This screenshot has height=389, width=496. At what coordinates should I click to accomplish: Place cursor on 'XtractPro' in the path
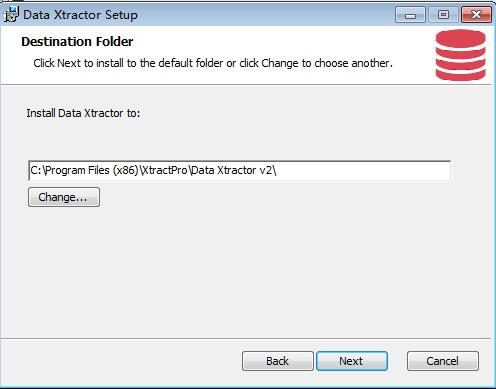click(165, 170)
